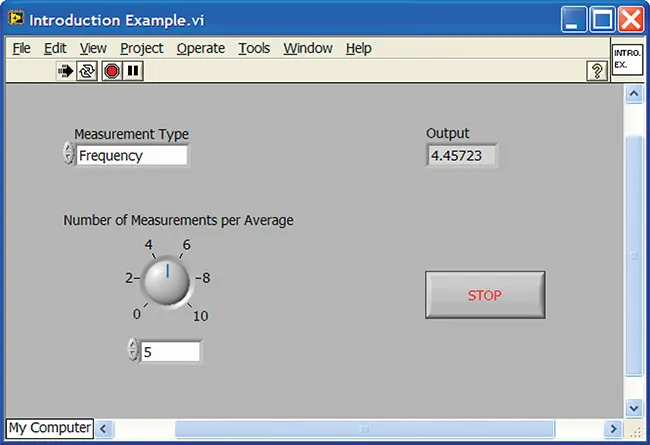
Task: Click the Run Continuously icon
Action: coord(87,71)
